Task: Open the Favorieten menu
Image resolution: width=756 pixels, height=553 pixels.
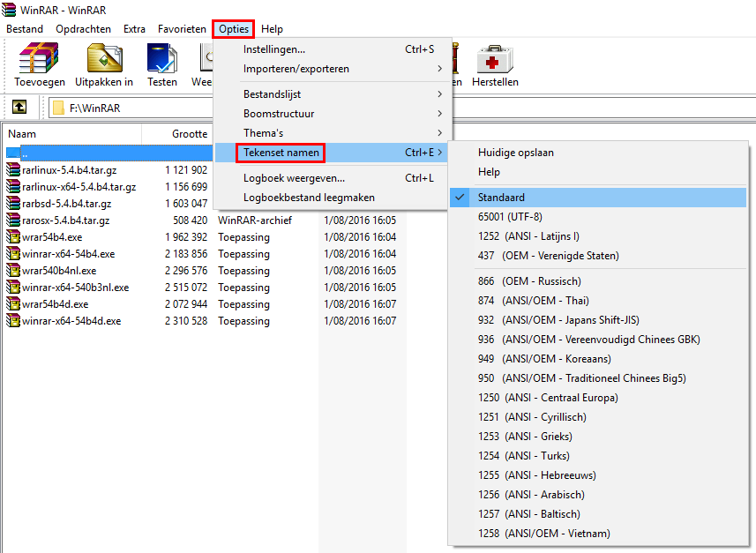Action: tap(182, 29)
